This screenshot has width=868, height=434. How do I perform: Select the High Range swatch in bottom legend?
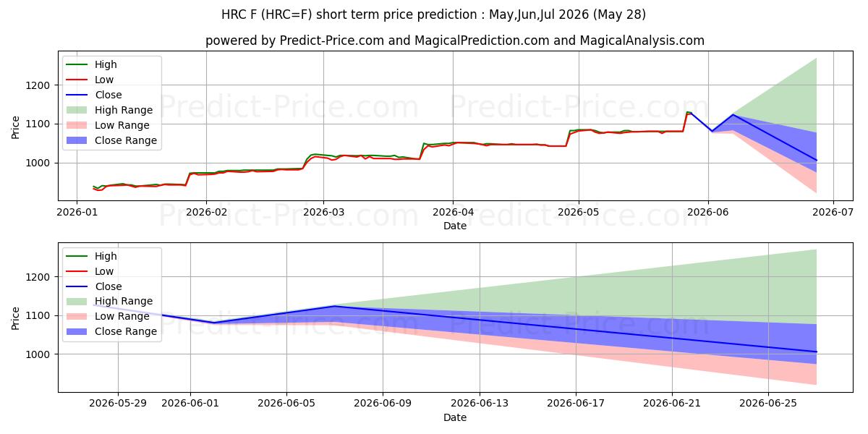[x=77, y=302]
